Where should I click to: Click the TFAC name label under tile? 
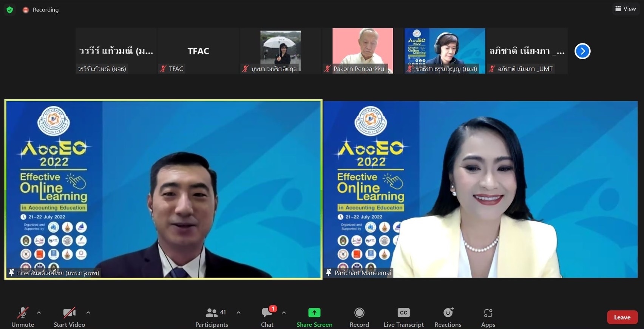point(176,69)
